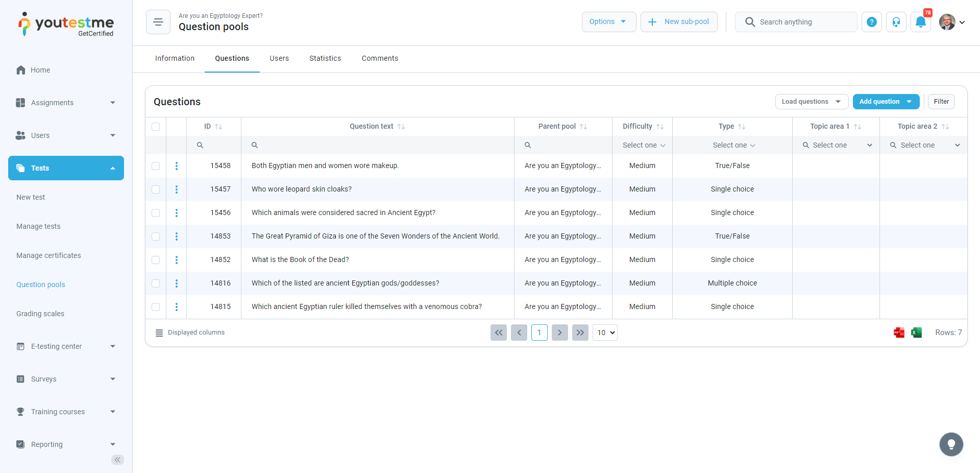
Task: Toggle the hamburger sidebar menu button
Action: click(158, 22)
